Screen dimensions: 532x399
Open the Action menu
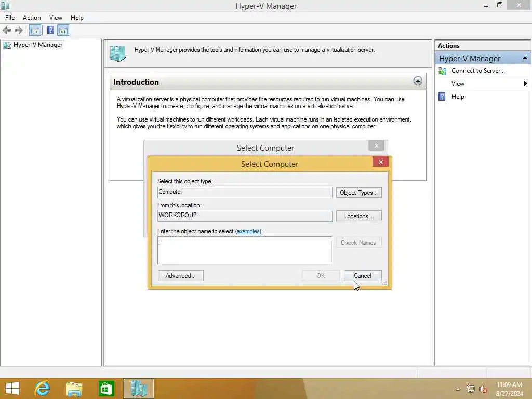[32, 18]
